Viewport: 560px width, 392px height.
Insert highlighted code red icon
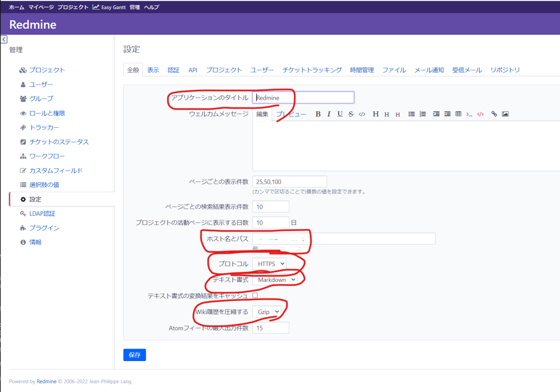click(480, 114)
